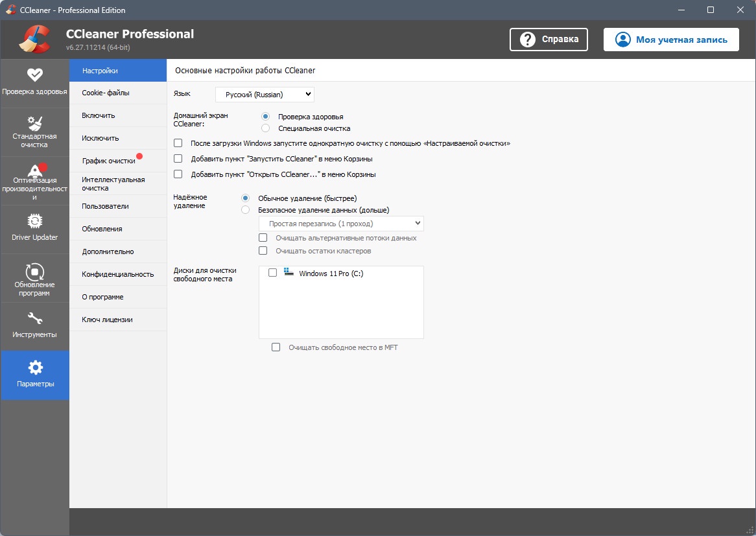Select "Специальная очистка" radio button
Viewport: 756px width, 536px height.
point(265,128)
